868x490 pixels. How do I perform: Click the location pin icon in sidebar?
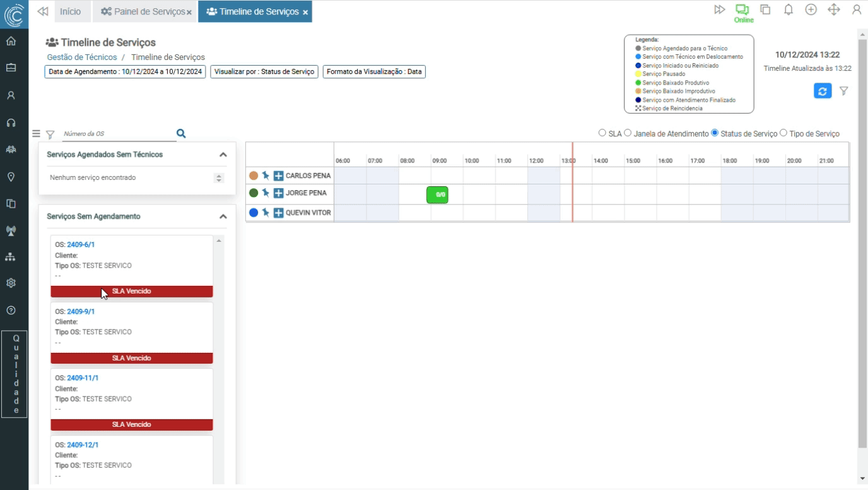pyautogui.click(x=11, y=177)
